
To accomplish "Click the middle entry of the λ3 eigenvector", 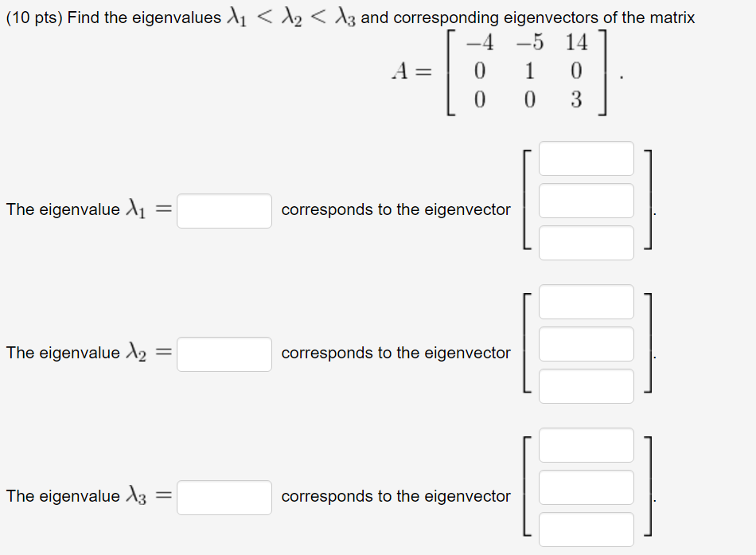I will [x=586, y=487].
